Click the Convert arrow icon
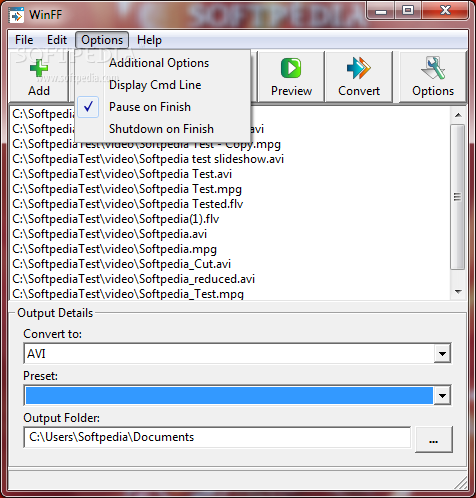 pyautogui.click(x=359, y=68)
